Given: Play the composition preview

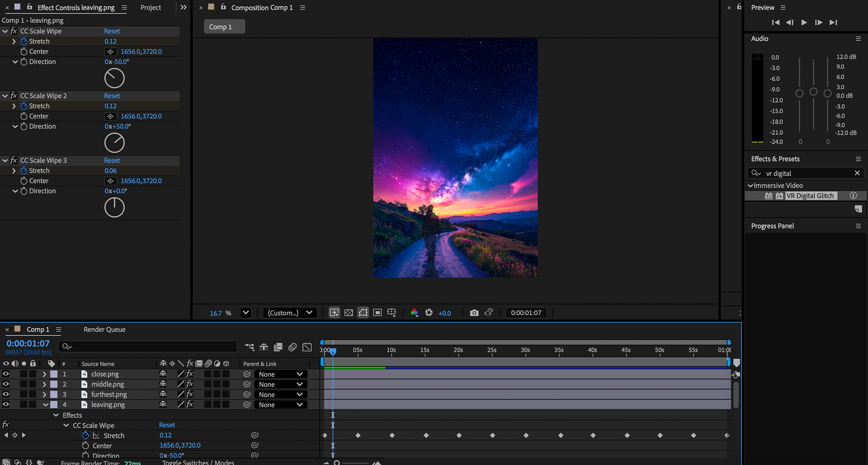Looking at the screenshot, I should coord(804,22).
